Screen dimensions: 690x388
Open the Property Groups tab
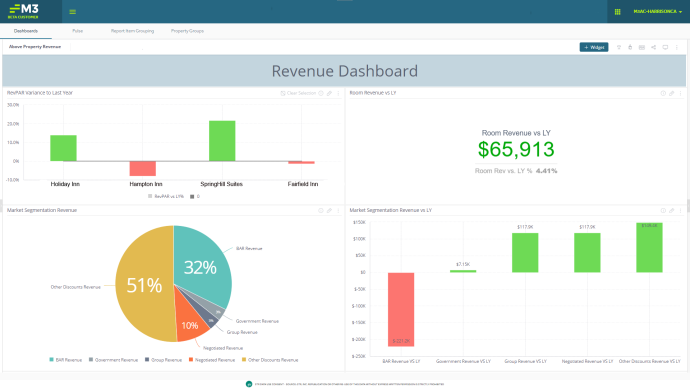(187, 31)
